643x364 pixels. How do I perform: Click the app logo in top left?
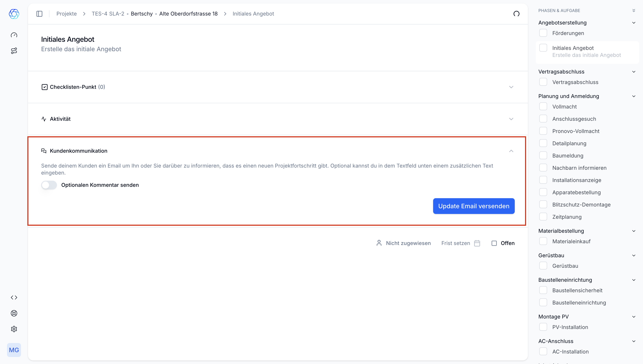point(14,14)
